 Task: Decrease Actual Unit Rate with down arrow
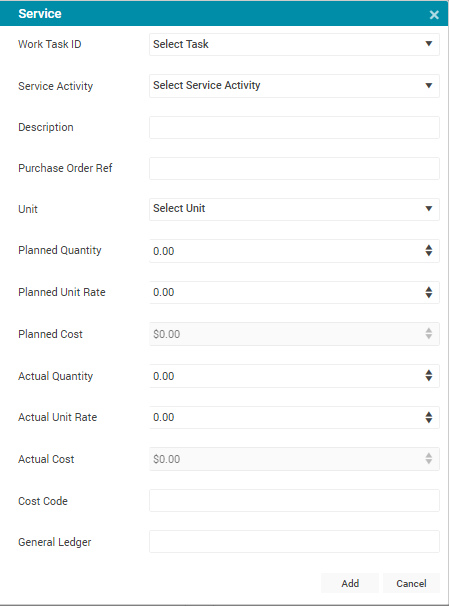tap(429, 420)
